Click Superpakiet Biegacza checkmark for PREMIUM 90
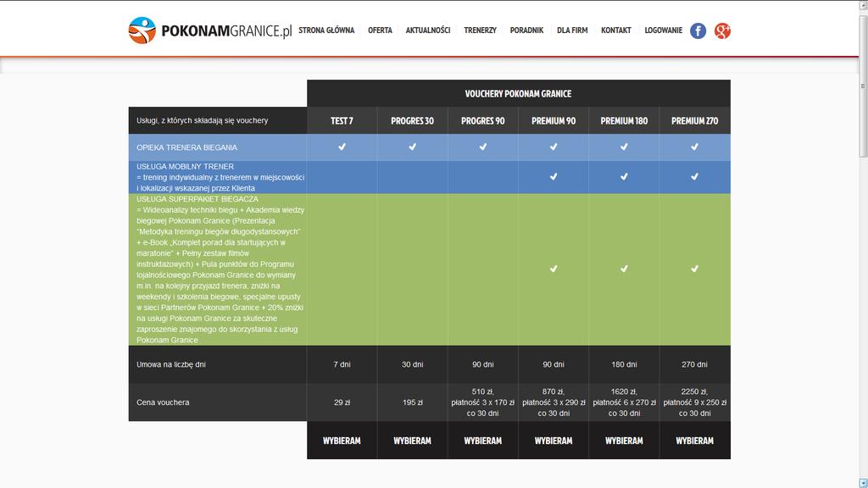Viewport: 868px width, 488px height. pos(554,269)
